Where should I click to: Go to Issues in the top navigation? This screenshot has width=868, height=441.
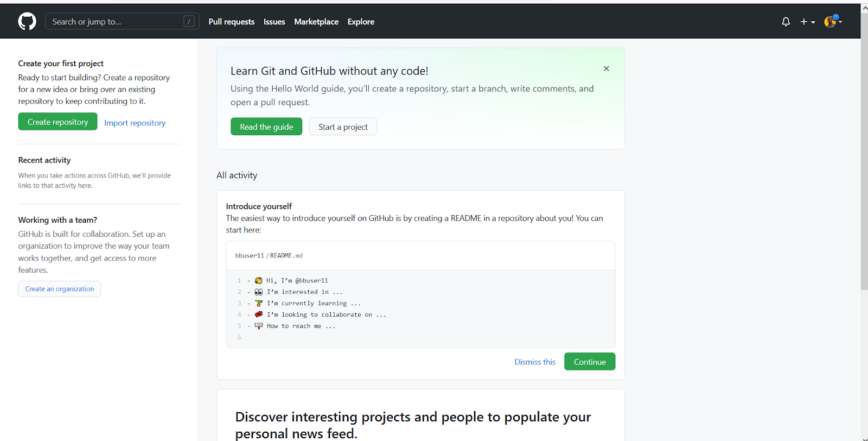(275, 22)
